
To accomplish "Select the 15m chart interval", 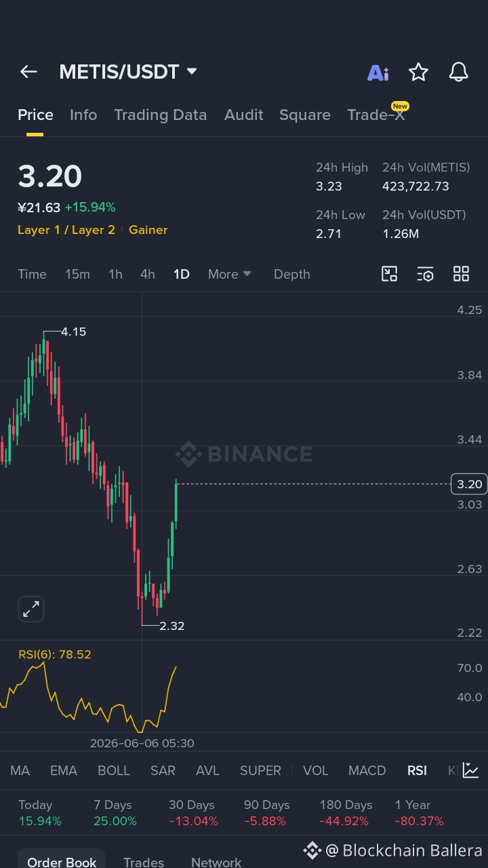I will coord(77,274).
